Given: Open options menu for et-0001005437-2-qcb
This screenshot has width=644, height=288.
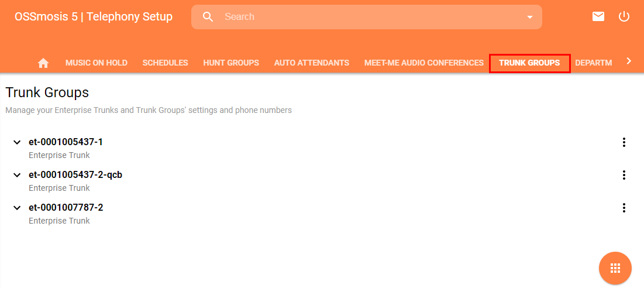Looking at the screenshot, I should click(x=624, y=175).
